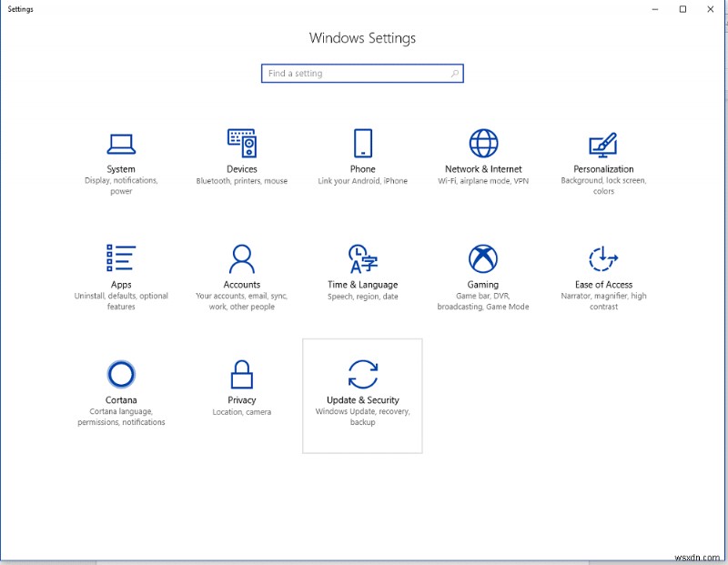Screen dimensions: 728x565
Task: Click 'Windows Update, recovery, backup' text
Action: (x=362, y=417)
